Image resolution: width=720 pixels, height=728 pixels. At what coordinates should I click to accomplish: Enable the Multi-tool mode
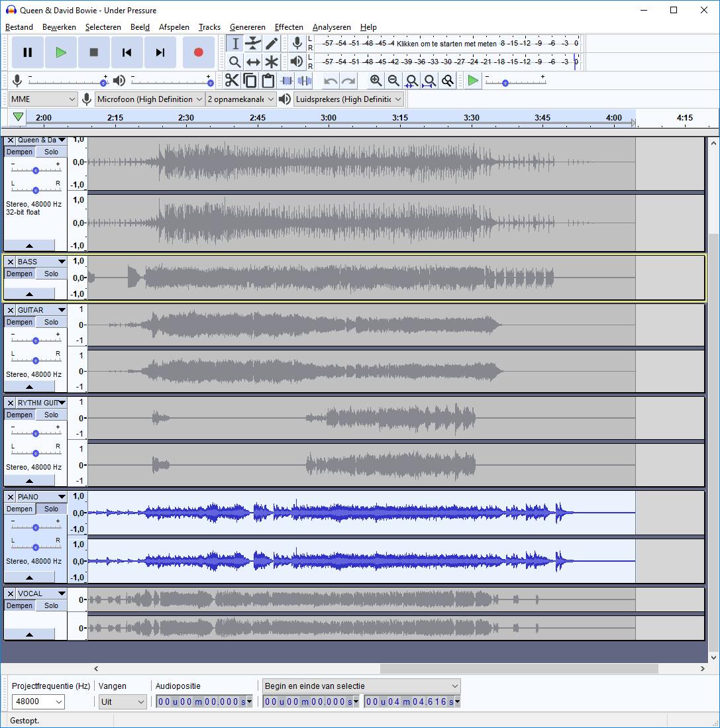(x=272, y=62)
